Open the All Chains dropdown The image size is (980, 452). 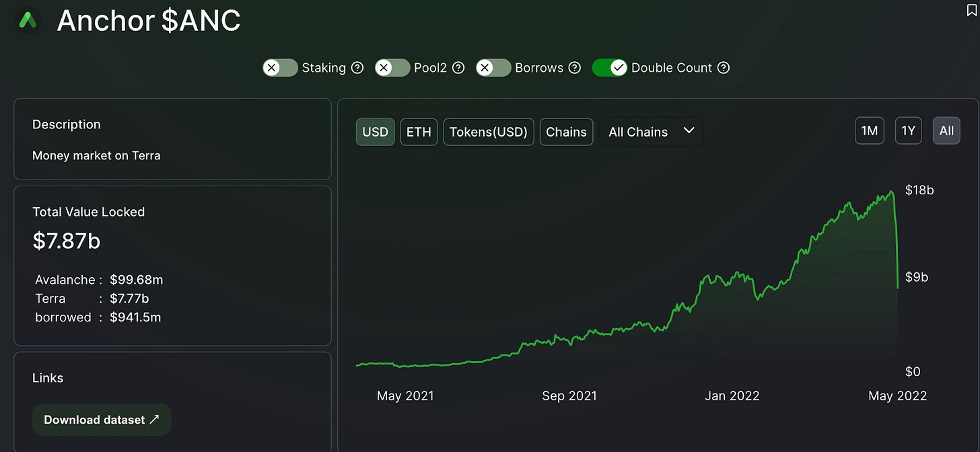(x=651, y=132)
